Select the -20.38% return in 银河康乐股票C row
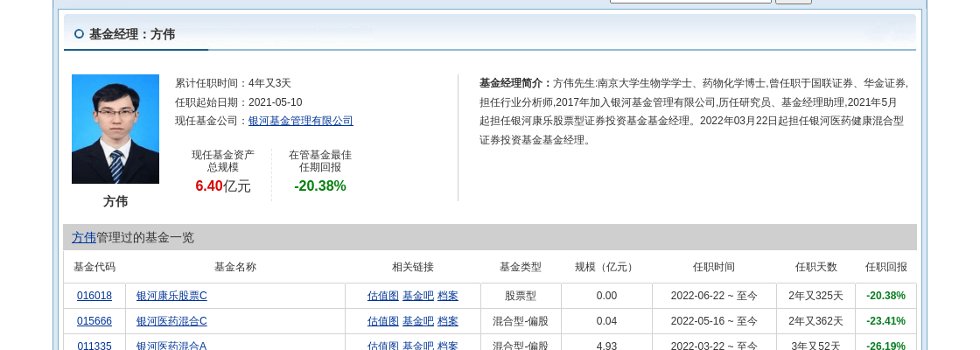Viewport: 980px width, 350px height. (885, 296)
